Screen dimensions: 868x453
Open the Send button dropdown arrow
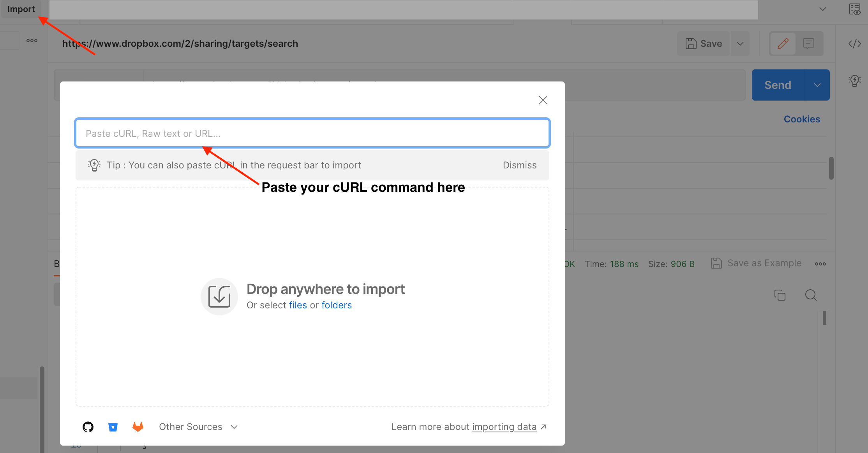click(x=817, y=85)
